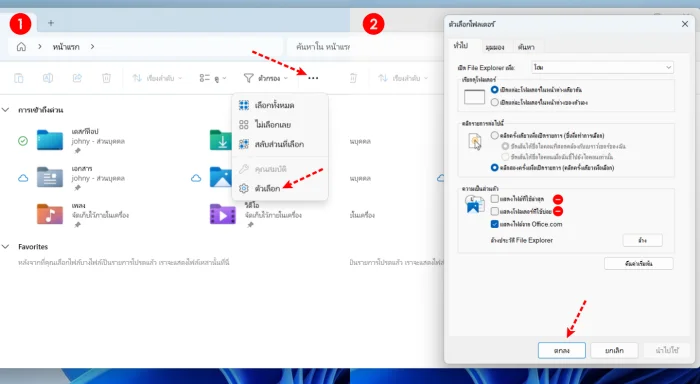The height and width of the screenshot is (384, 700).
Task: Open the เรียงลำดับ sort dropdown in first window
Action: (x=157, y=78)
